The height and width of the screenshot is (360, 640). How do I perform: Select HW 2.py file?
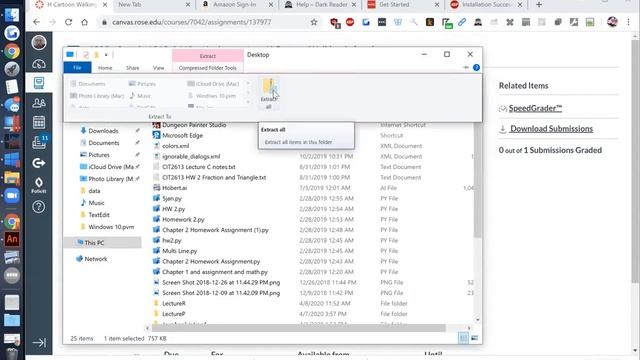173,209
